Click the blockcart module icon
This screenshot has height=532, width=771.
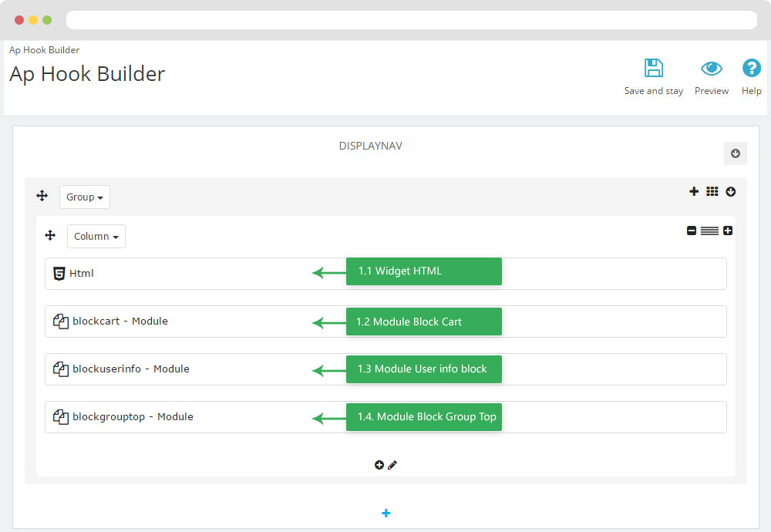[60, 321]
